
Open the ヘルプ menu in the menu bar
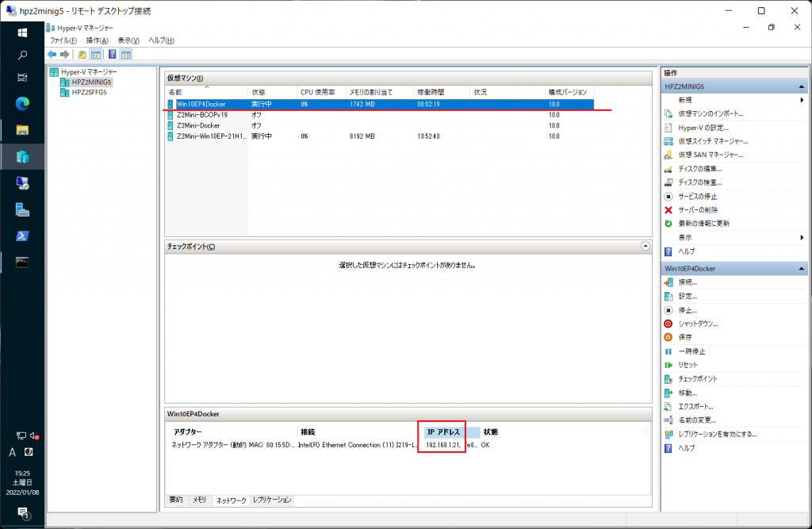click(161, 40)
